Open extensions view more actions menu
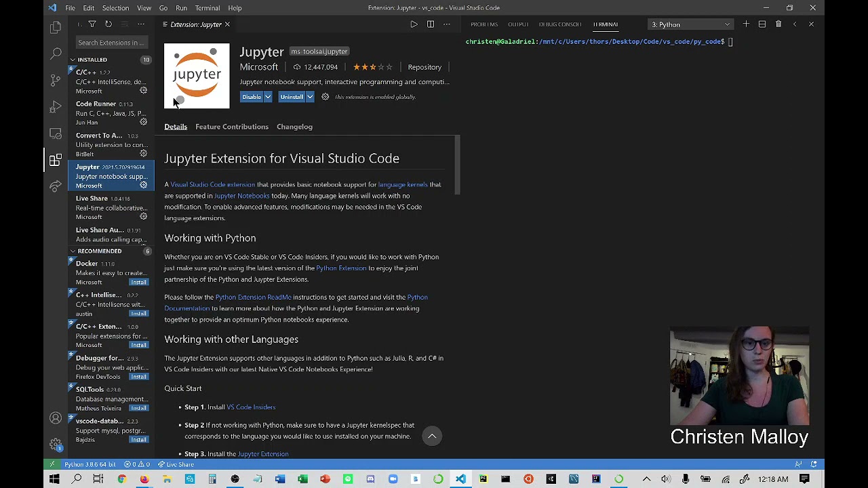This screenshot has width=868, height=488. [x=140, y=24]
